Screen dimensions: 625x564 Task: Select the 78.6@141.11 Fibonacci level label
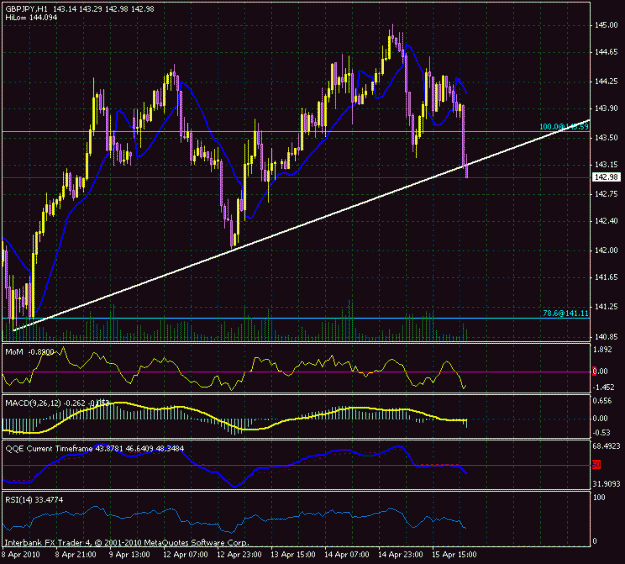click(x=565, y=313)
